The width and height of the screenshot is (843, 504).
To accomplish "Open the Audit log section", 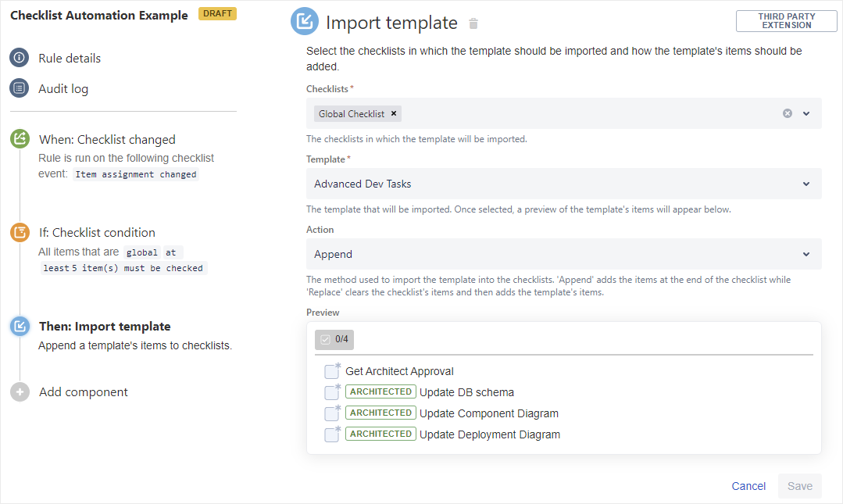I will [x=63, y=88].
